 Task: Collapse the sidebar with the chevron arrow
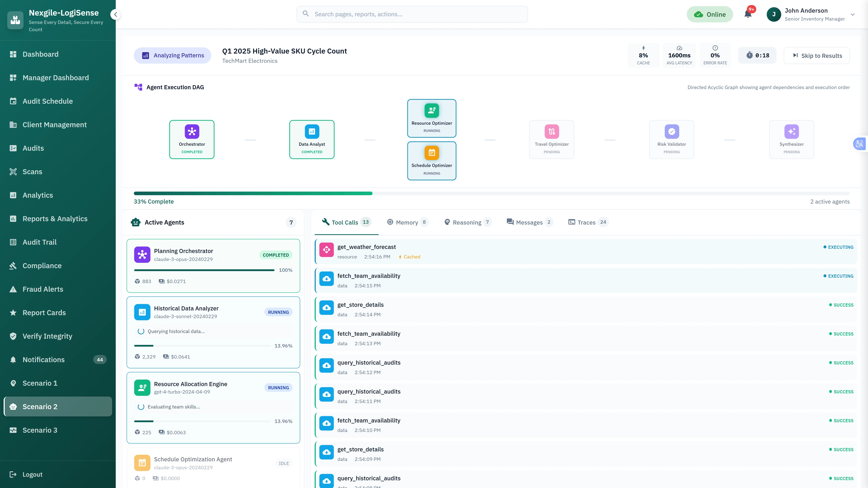click(116, 14)
